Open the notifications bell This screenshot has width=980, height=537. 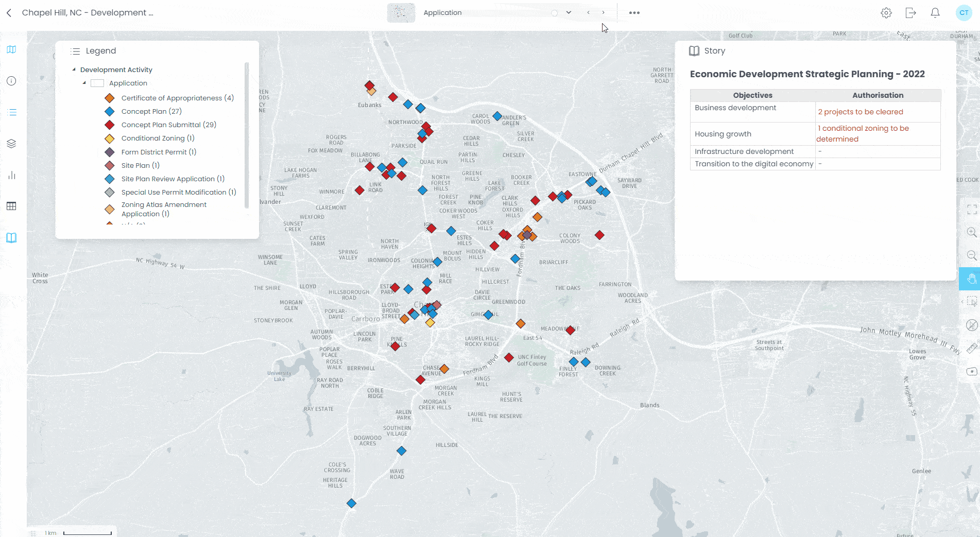(935, 13)
